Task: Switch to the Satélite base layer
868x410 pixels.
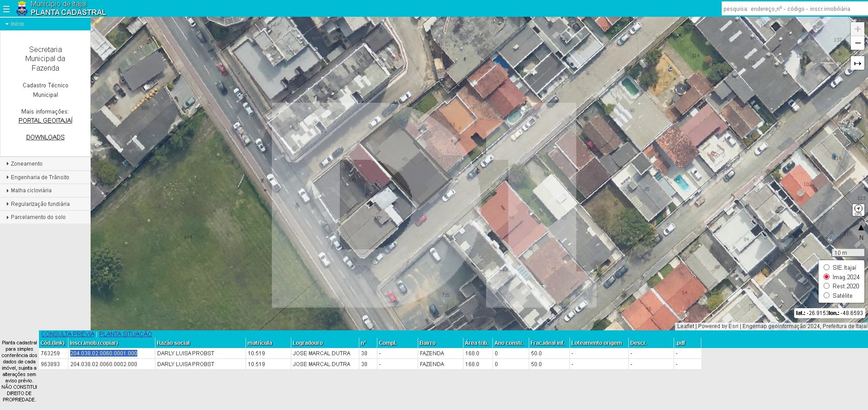Action: click(827, 296)
